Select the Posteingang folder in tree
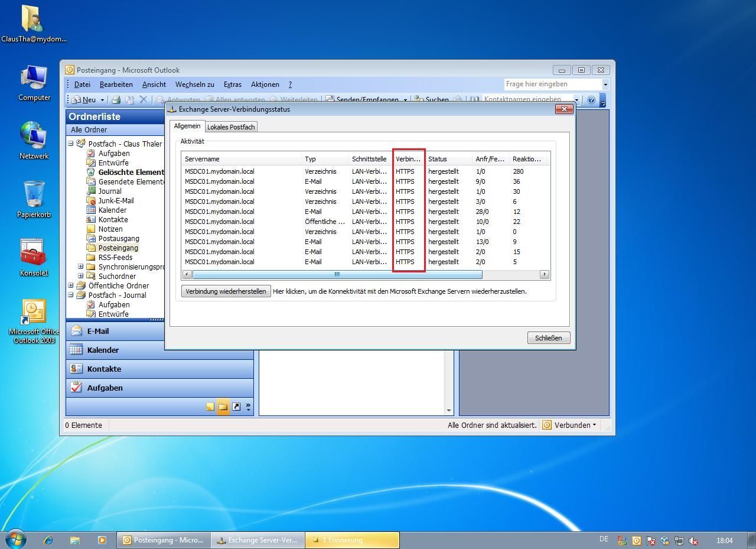The width and height of the screenshot is (756, 549). click(x=118, y=248)
